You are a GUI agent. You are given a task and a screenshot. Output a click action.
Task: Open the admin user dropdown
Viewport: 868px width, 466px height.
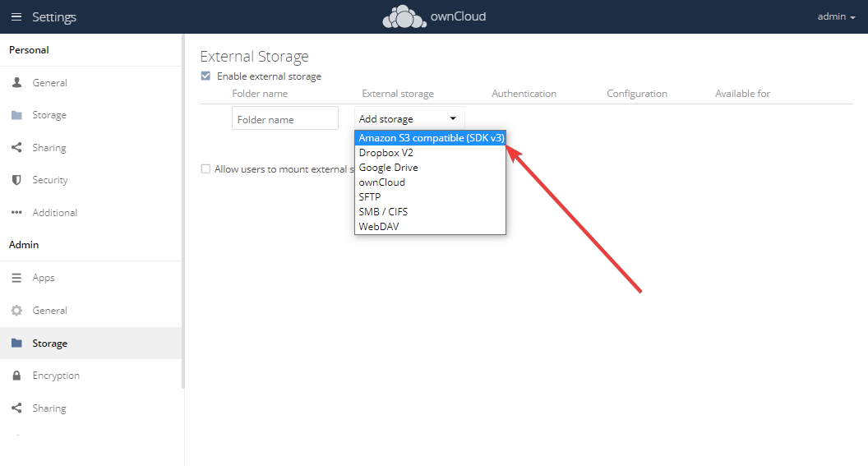tap(837, 16)
